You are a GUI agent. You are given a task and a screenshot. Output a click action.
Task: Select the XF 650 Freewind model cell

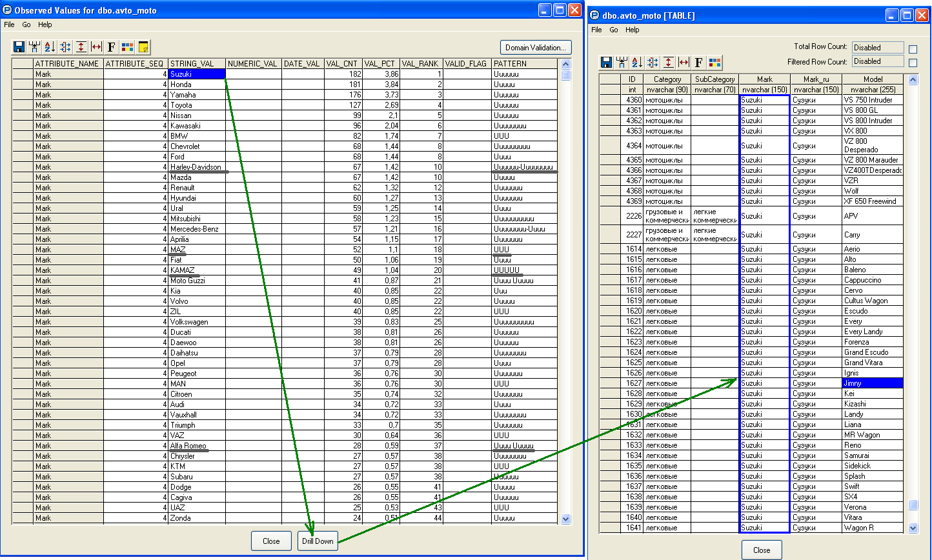tap(873, 201)
